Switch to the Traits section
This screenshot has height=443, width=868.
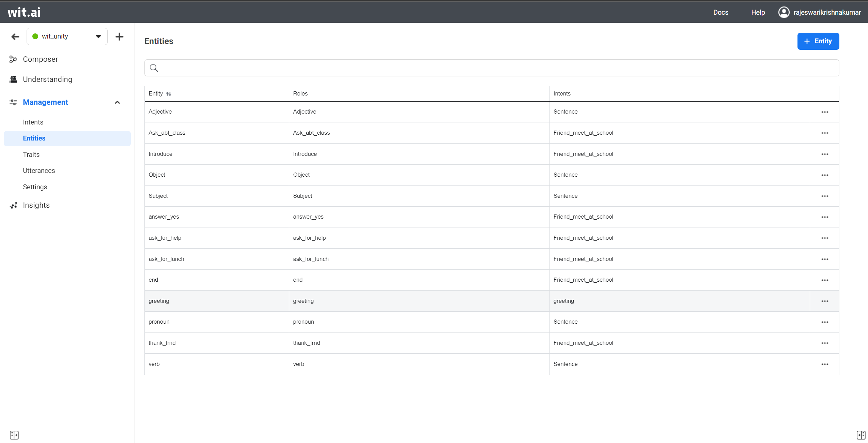tap(31, 154)
